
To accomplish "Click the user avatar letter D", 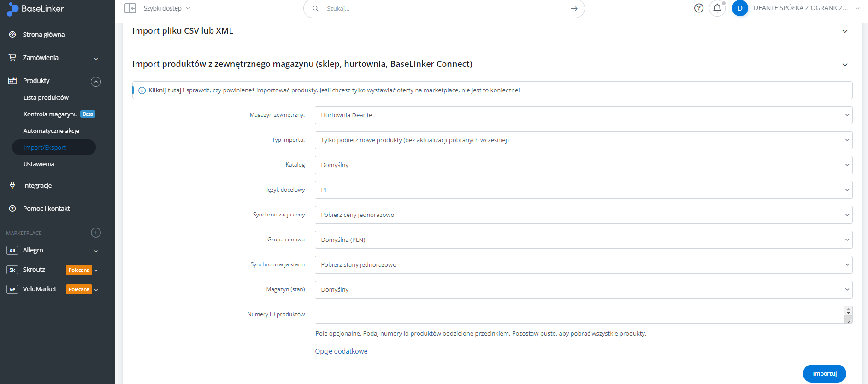I will click(x=740, y=8).
